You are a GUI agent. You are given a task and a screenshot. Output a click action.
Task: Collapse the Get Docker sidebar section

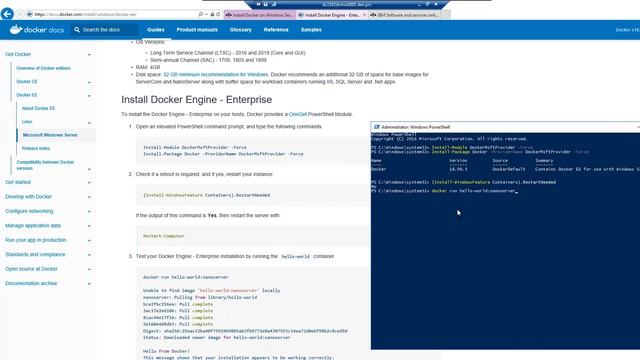click(x=89, y=55)
